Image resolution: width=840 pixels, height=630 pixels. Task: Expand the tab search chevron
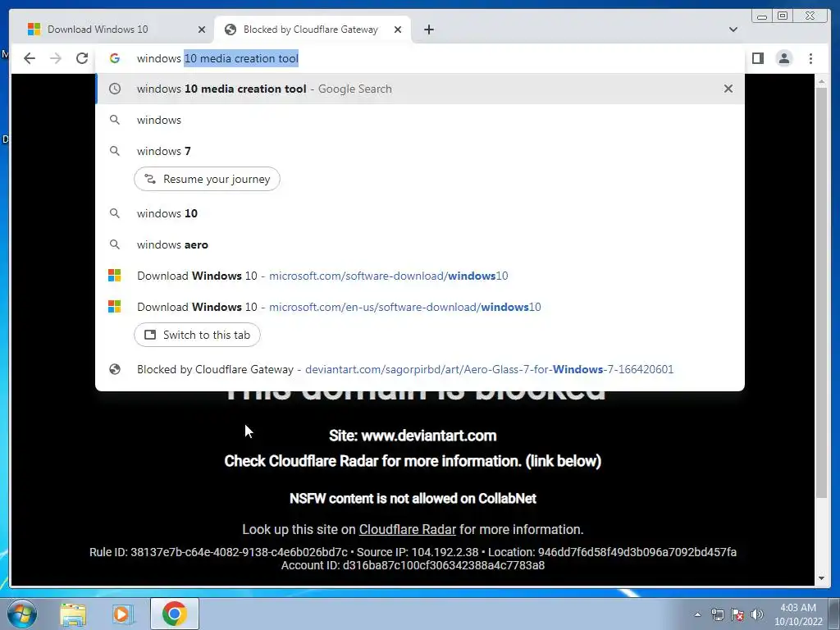733,30
